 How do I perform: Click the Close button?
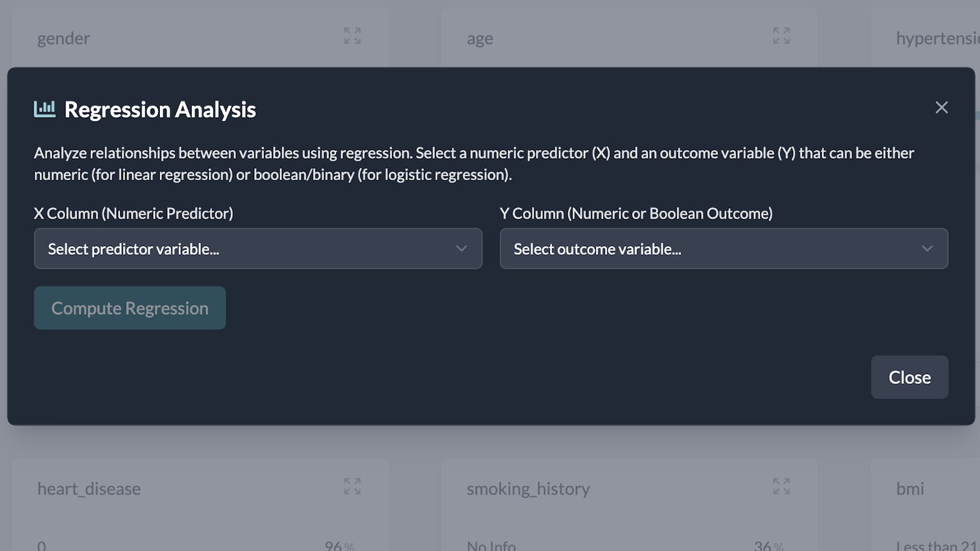(909, 377)
